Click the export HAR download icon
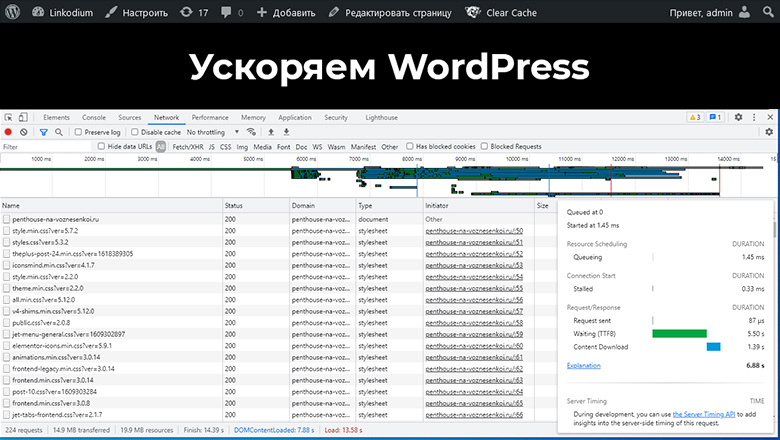This screenshot has width=780, height=440. pyautogui.click(x=287, y=132)
